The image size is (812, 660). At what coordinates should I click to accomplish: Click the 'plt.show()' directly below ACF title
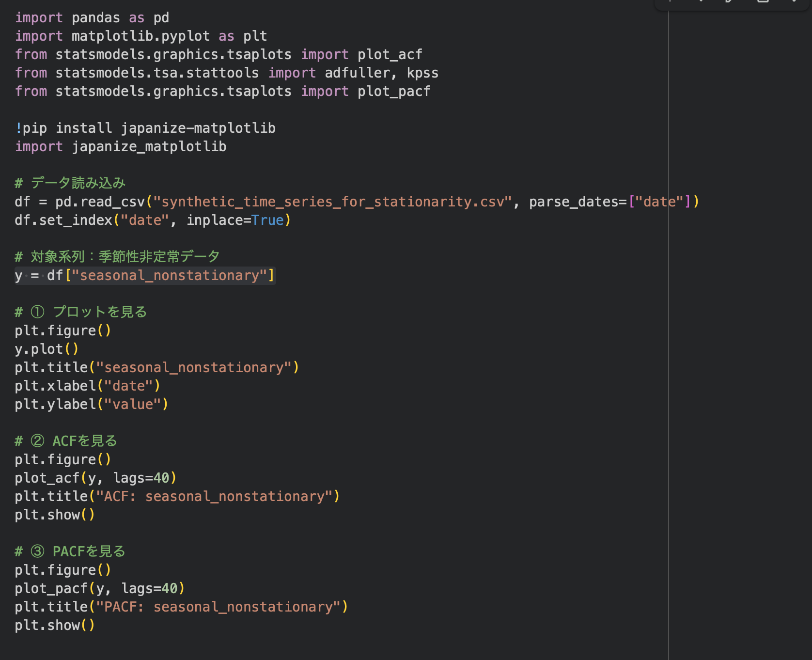click(55, 515)
